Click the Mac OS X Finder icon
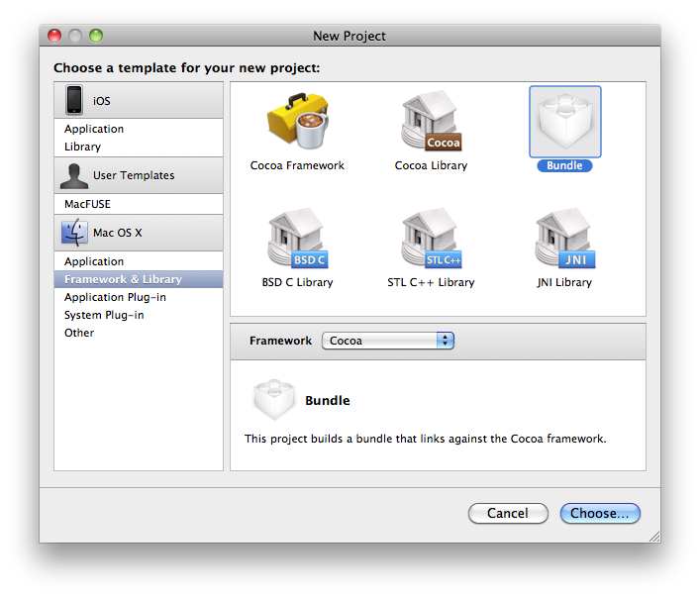This screenshot has width=700, height=597. click(74, 233)
